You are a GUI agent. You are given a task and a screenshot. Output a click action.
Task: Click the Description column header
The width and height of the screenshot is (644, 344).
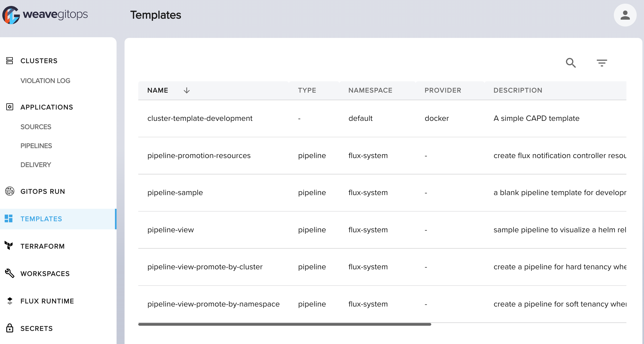point(518,90)
